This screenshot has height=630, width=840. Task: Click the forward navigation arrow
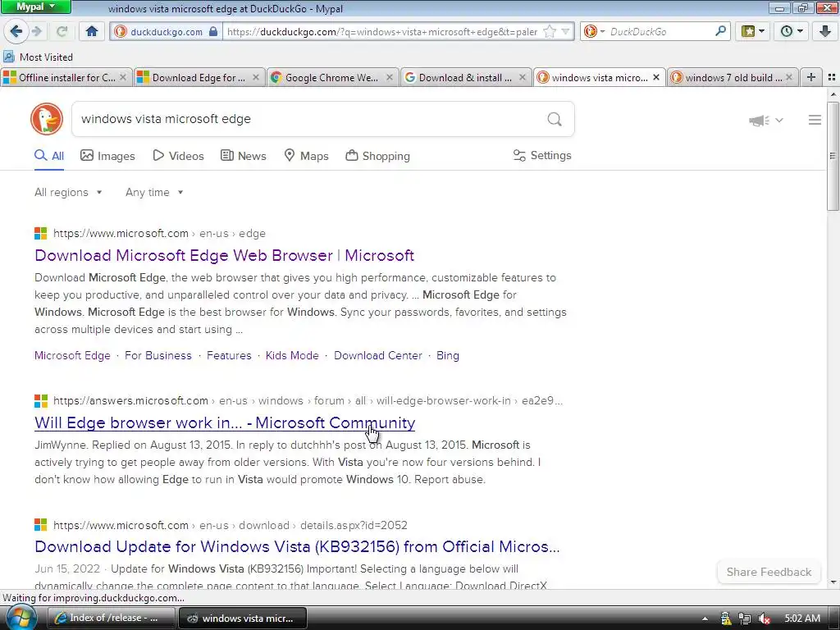tap(37, 32)
